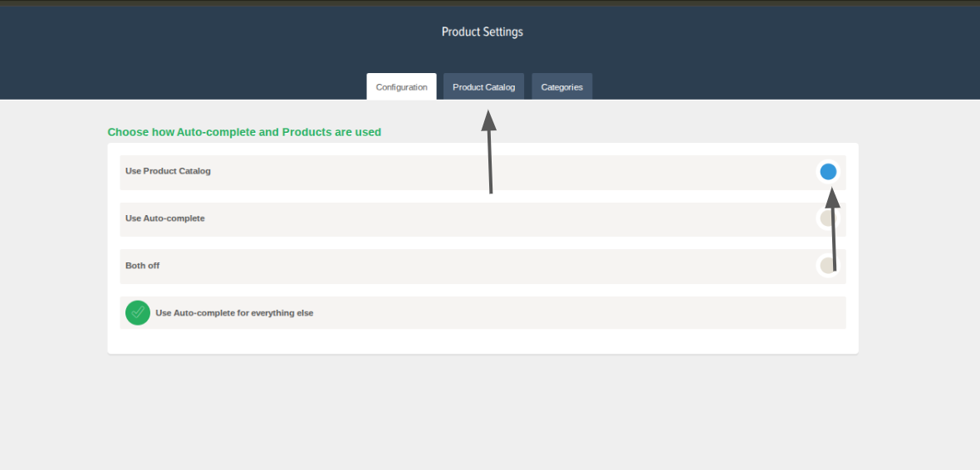980x470 pixels.
Task: Click the 'Use Product Catalog' label text
Action: [168, 170]
